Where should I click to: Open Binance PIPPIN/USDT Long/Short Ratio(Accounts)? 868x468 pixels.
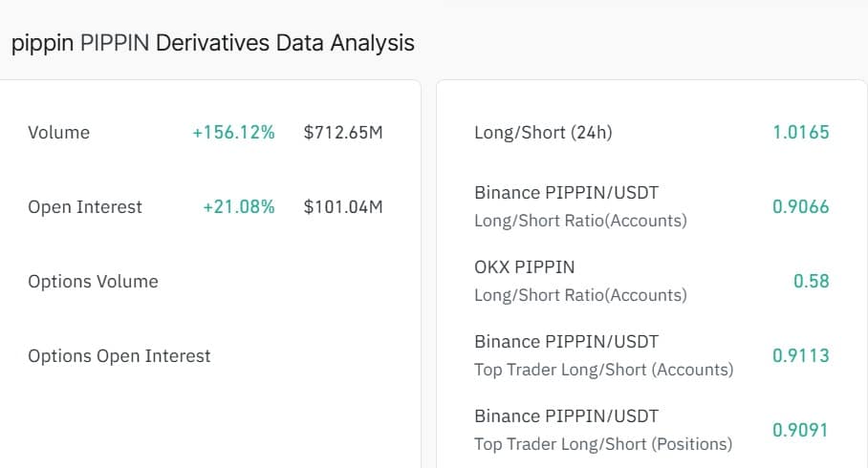coord(580,206)
